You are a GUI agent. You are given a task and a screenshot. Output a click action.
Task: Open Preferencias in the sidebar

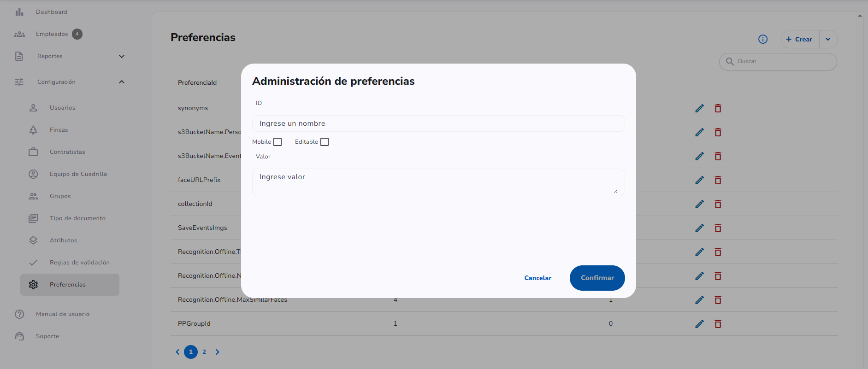click(70, 285)
